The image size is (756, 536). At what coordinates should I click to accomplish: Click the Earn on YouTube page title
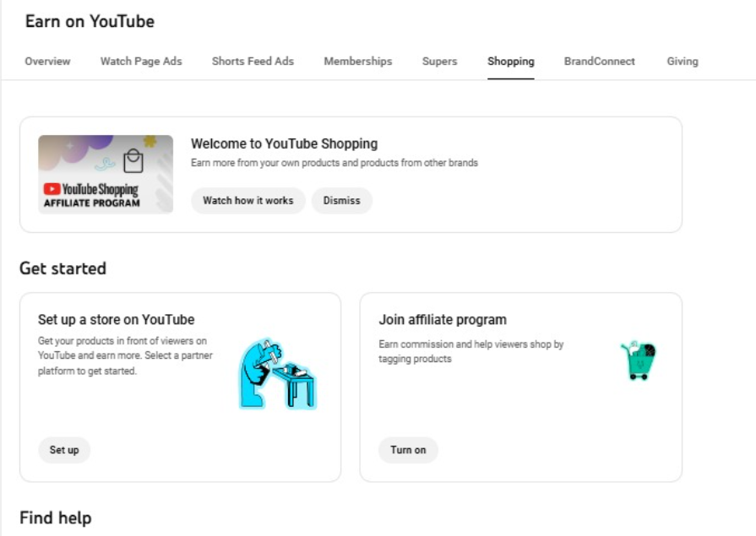pos(90,21)
